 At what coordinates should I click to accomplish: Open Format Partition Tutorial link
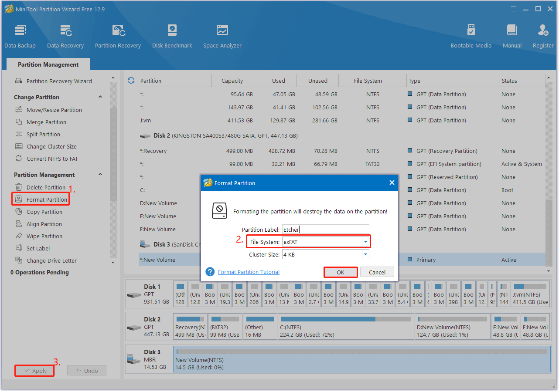(249, 272)
